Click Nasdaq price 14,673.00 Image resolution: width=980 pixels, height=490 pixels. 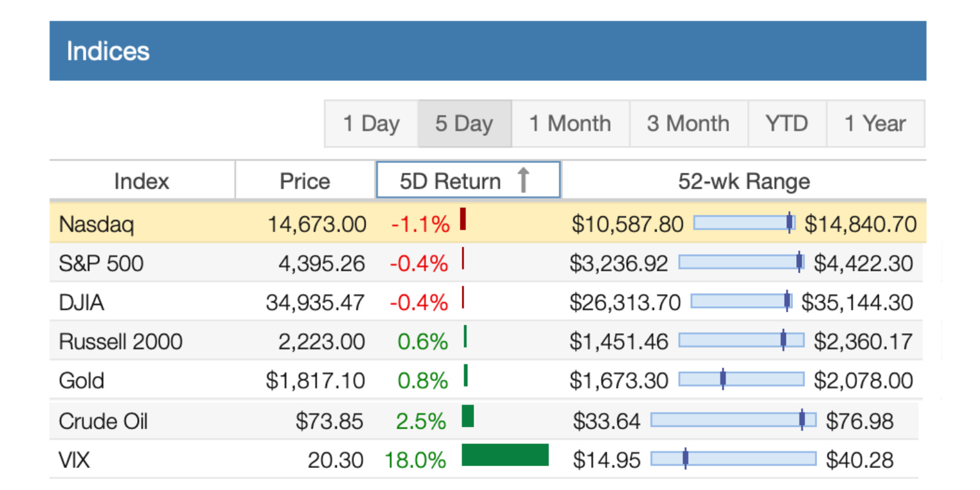click(x=317, y=224)
